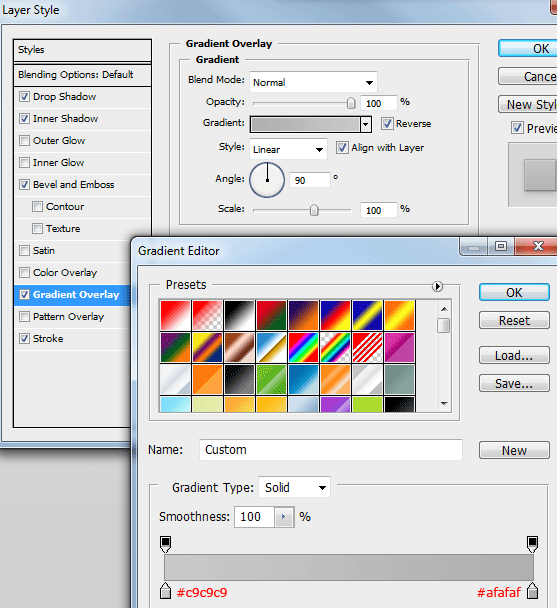Screen dimensions: 557x608
Task: Select the left black opacity stop
Action: coord(166,544)
